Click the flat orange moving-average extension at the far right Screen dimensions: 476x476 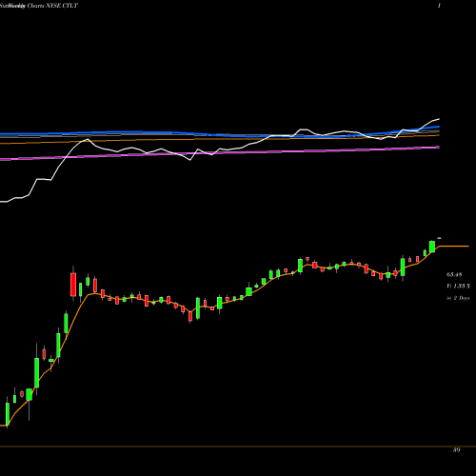[454, 246]
